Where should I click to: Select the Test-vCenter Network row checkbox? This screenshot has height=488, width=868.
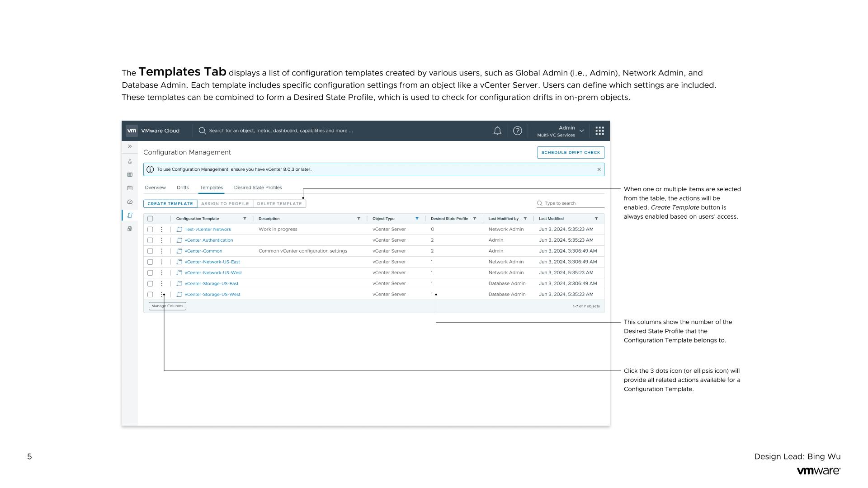(x=150, y=229)
